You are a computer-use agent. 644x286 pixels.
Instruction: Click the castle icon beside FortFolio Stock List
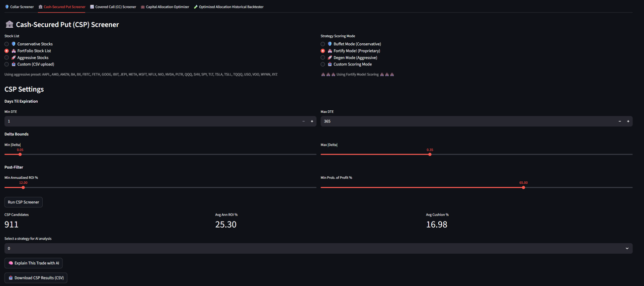14,51
